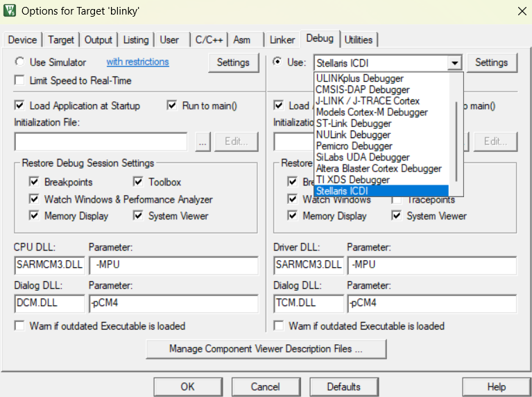Switch to the Asm tab

click(x=241, y=40)
